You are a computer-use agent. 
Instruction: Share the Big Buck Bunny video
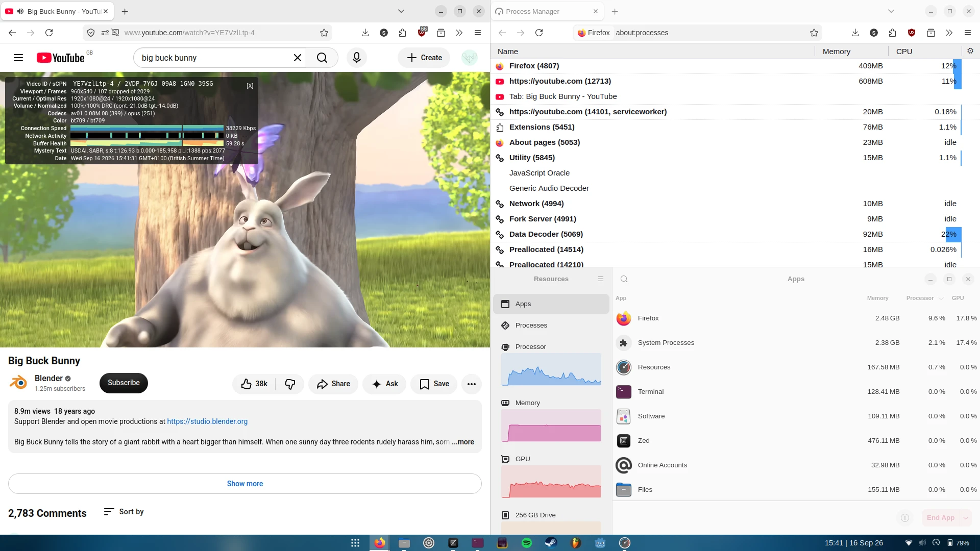pyautogui.click(x=333, y=384)
